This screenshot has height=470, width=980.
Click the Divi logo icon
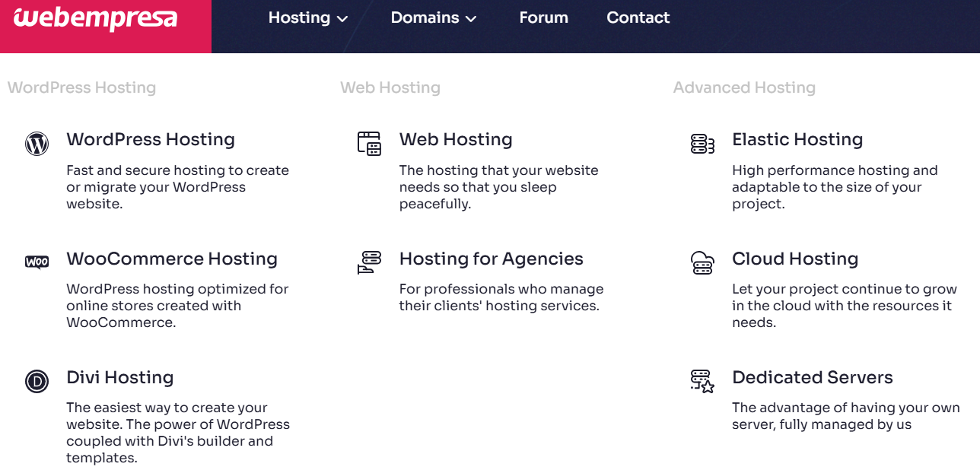click(37, 380)
